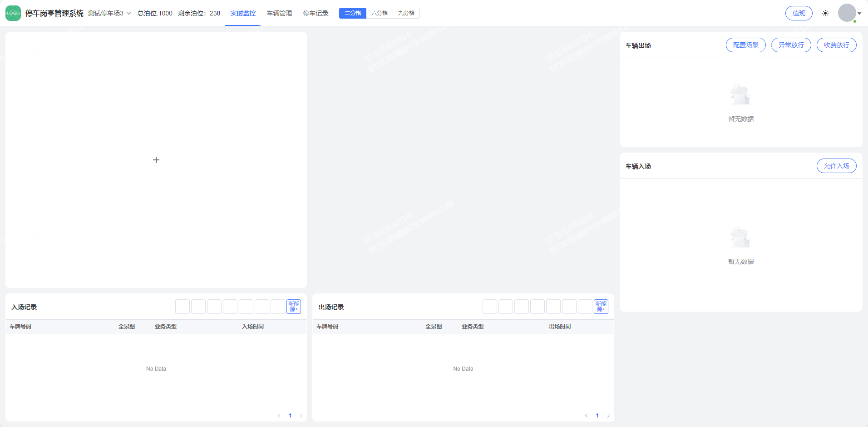Expand the user menu arrow beside avatar
This screenshot has width=868, height=427.
[x=859, y=13]
